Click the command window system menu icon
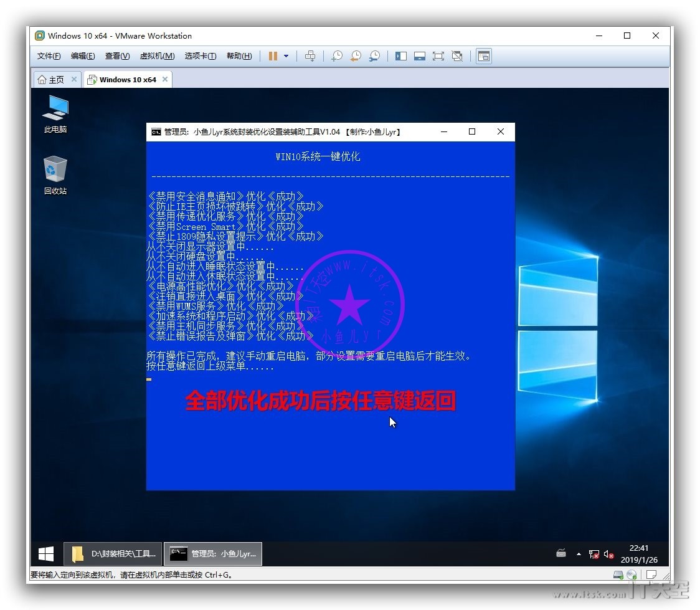 [156, 131]
